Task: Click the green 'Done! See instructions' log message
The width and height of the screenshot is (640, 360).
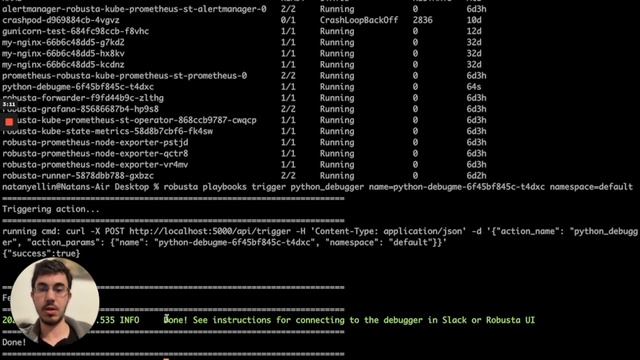Action: coord(349,320)
